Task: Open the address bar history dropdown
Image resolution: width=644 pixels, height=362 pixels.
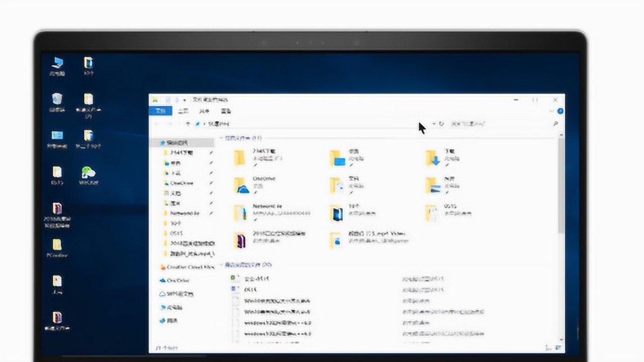Action: click(434, 124)
